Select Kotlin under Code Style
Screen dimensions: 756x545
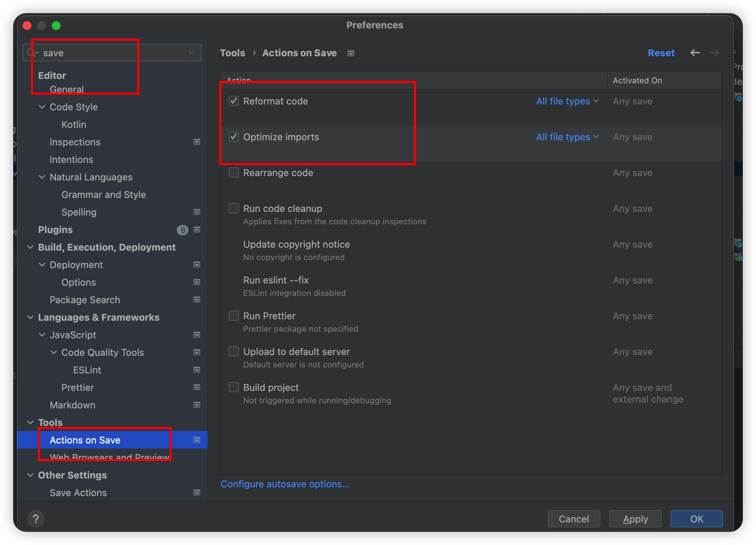coord(74,125)
